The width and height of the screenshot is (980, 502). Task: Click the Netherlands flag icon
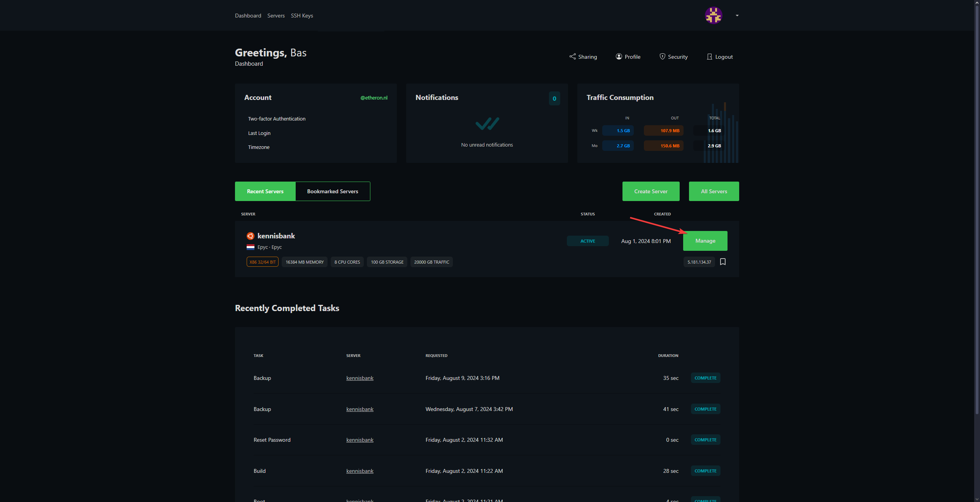pyautogui.click(x=251, y=247)
